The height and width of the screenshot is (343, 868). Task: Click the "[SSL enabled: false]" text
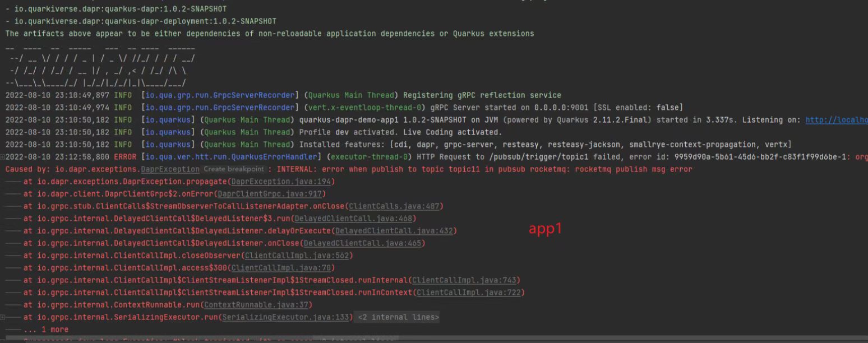pyautogui.click(x=638, y=108)
